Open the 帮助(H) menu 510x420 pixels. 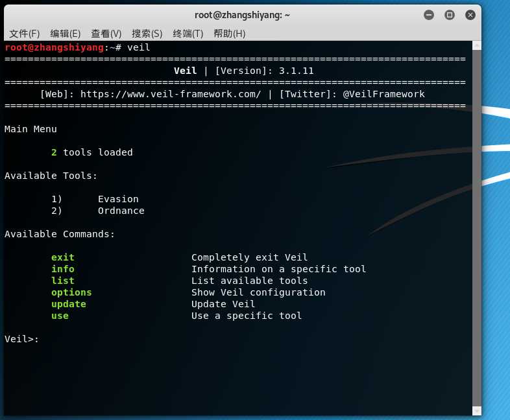pos(229,34)
